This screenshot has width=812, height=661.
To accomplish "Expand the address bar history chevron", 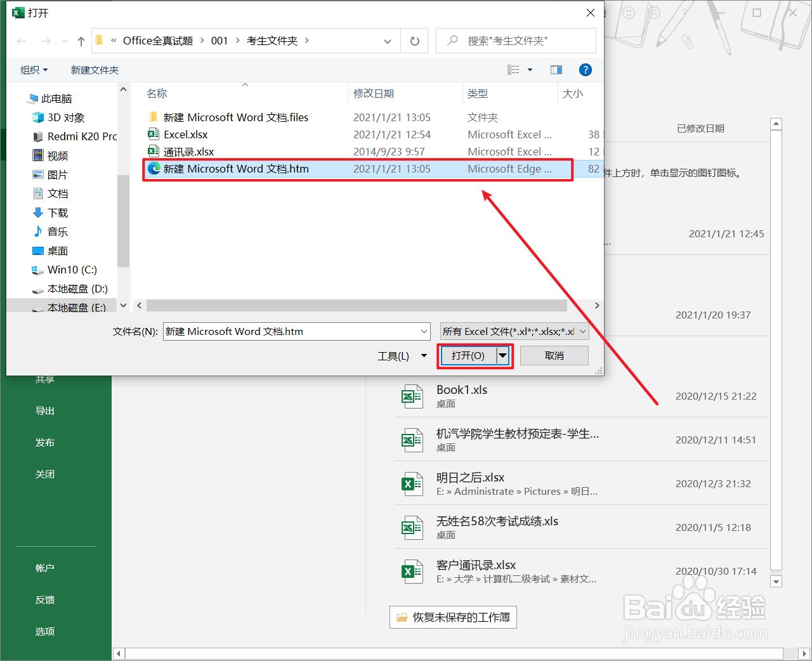I will click(387, 41).
